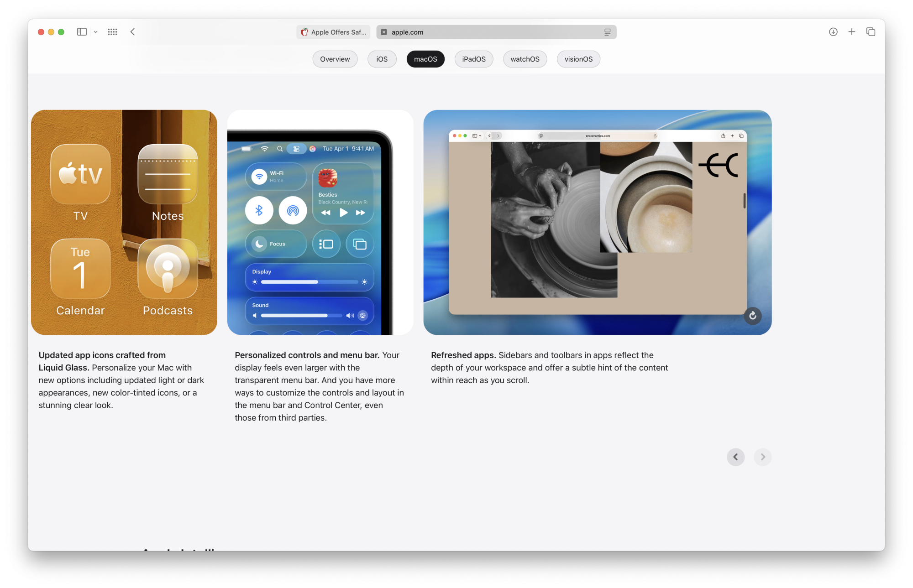913x588 pixels.
Task: Open the Safari downloads icon
Action: 833,32
